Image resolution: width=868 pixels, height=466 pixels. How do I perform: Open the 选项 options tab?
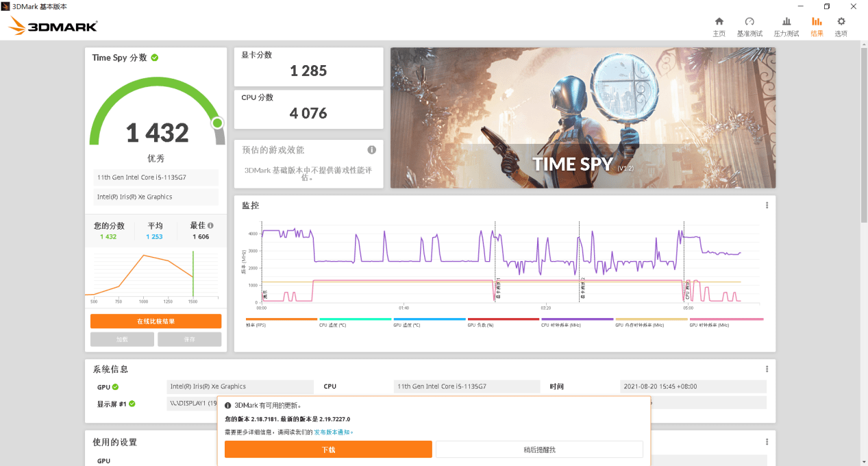point(841,26)
